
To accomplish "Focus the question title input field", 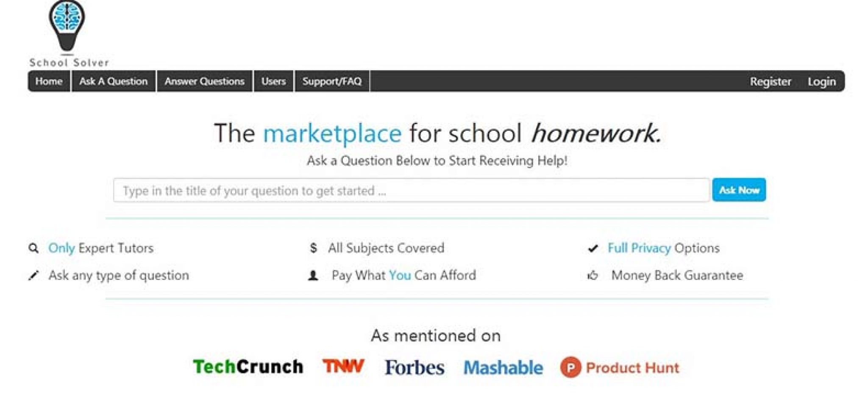I will (411, 190).
